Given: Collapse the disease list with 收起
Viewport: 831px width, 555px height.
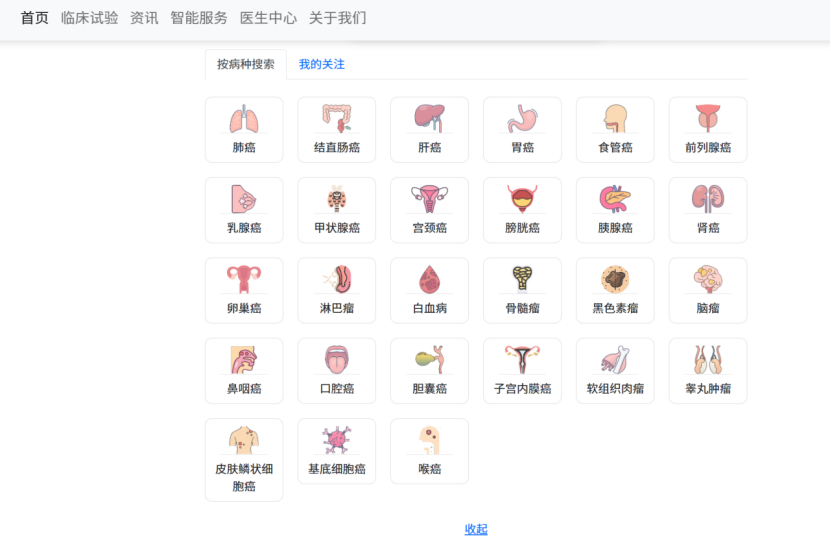Looking at the screenshot, I should tap(476, 529).
